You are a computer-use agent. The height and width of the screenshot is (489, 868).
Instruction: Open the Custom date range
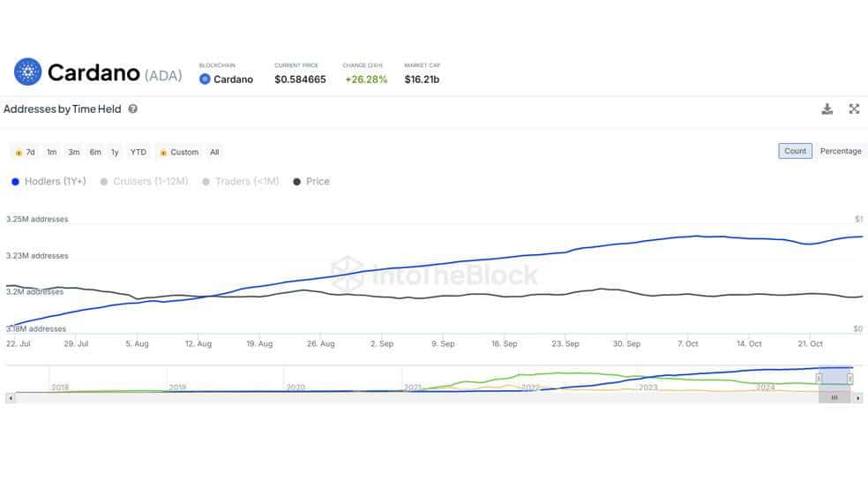pos(179,153)
